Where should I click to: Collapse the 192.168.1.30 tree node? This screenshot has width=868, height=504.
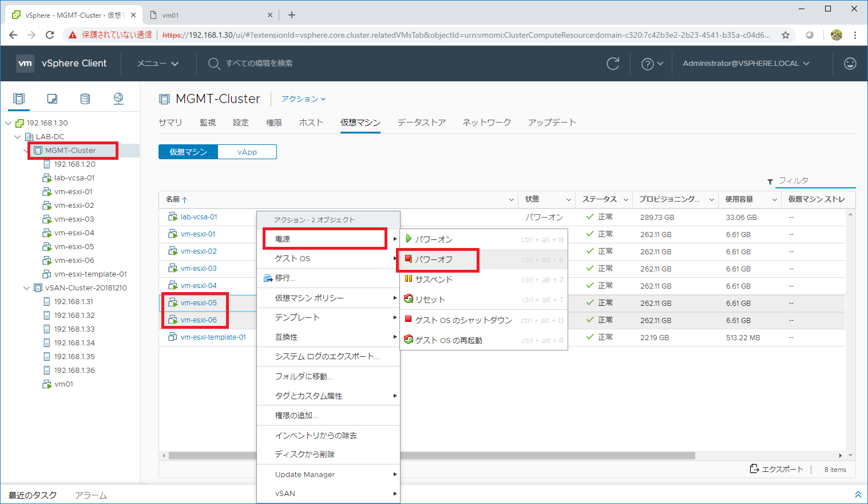click(x=8, y=123)
